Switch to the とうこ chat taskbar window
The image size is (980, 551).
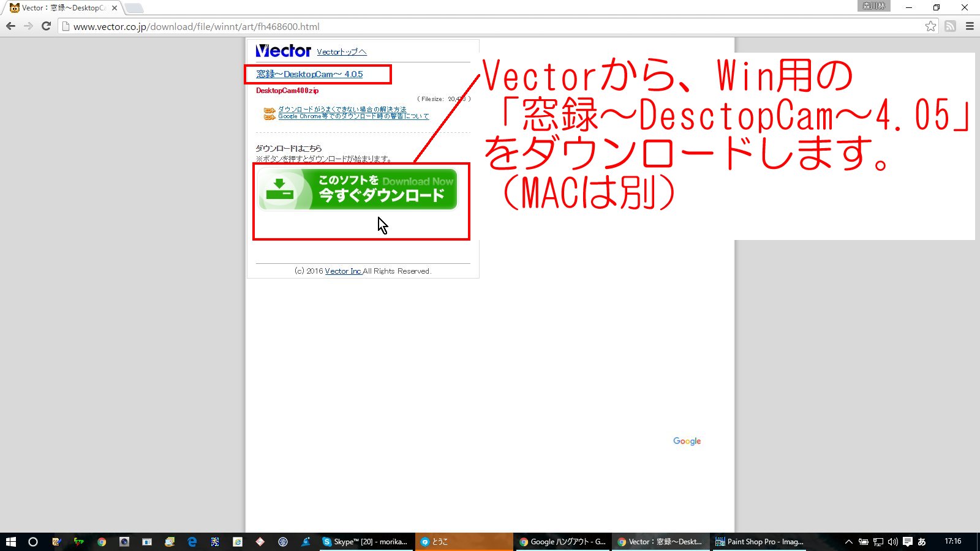464,542
